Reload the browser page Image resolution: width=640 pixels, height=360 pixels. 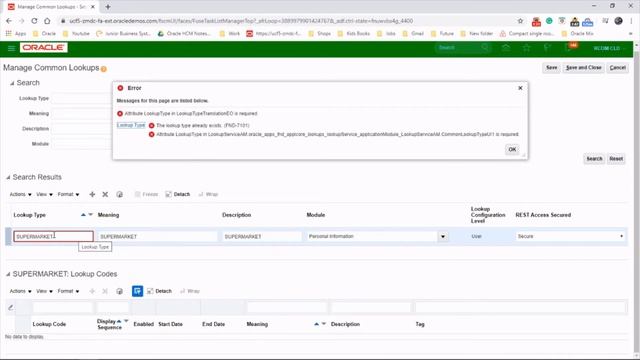click(34, 21)
